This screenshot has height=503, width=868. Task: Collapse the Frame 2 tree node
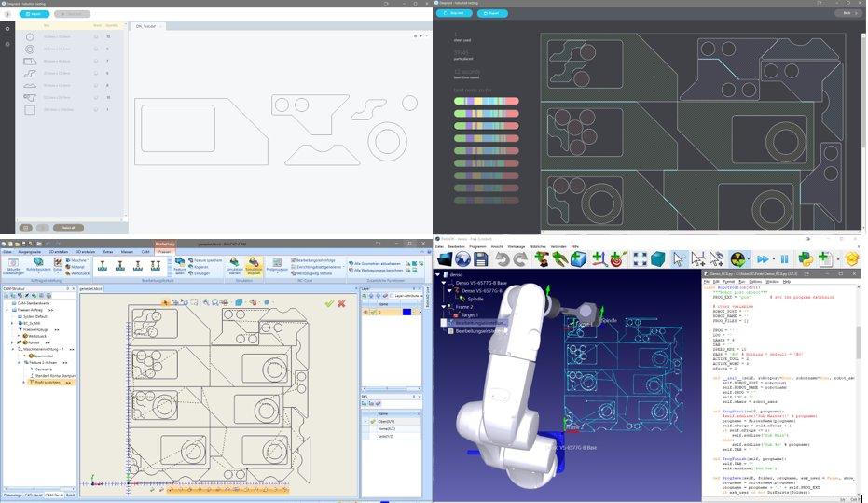[445, 306]
